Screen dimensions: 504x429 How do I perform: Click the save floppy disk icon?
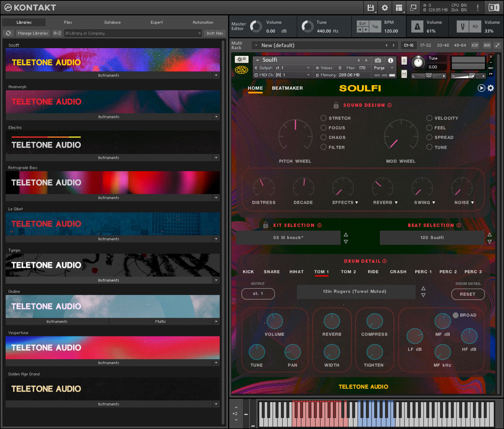(370, 8)
